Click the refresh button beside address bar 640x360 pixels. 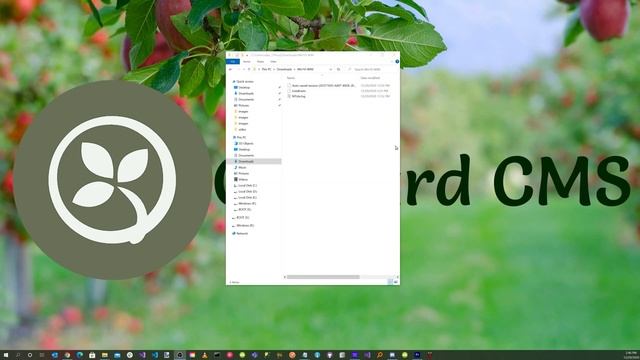tap(338, 69)
